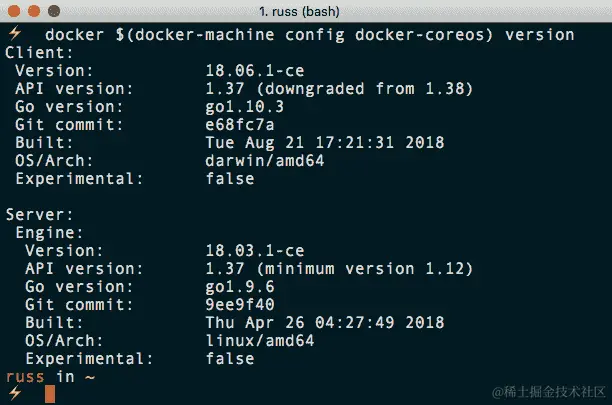Click the server Git commit '9ee9f40'
This screenshot has height=405, width=612.
pos(240,304)
